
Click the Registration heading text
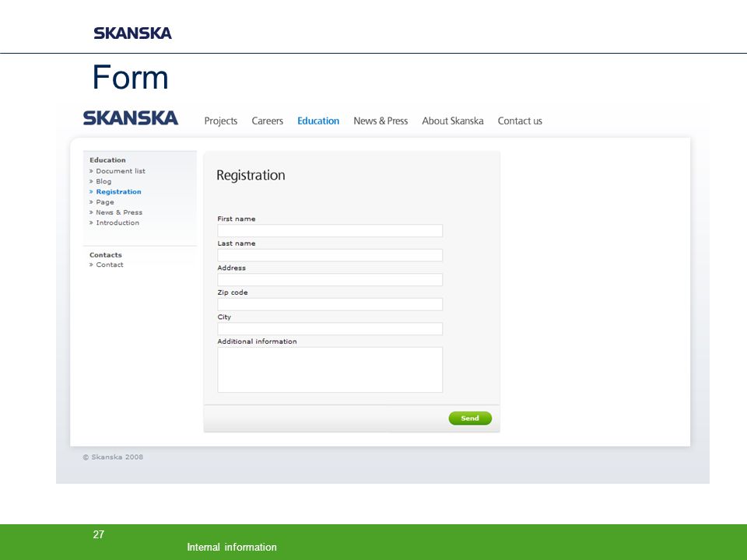251,175
